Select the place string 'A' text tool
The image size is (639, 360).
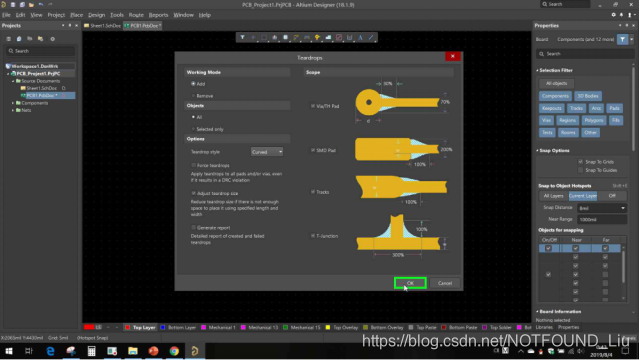coord(360,38)
